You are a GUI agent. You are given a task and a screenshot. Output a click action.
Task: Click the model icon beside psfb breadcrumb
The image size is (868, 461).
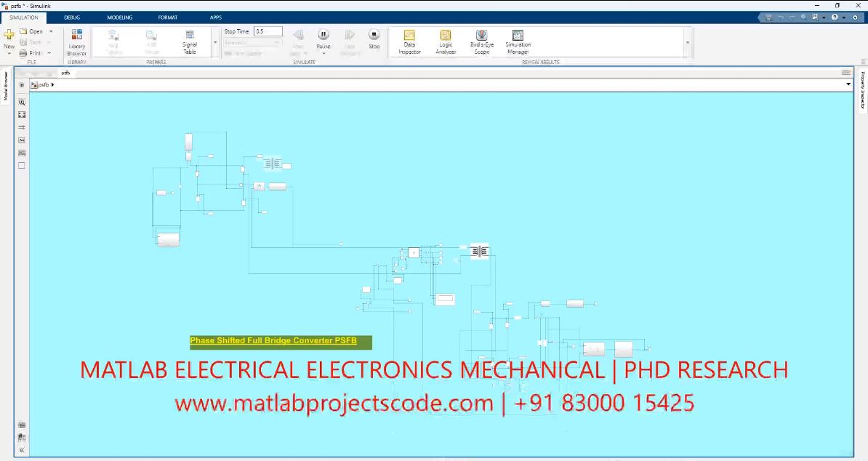[x=33, y=84]
